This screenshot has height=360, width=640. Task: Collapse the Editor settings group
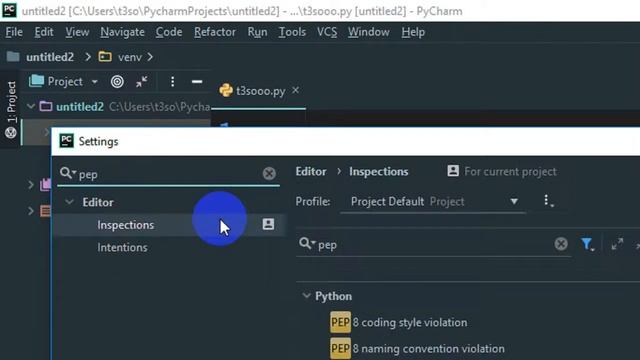[69, 202]
